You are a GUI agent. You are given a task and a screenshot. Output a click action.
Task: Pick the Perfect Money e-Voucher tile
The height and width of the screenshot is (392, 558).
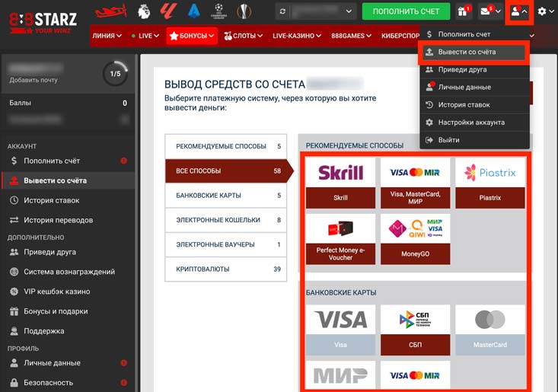tap(340, 239)
